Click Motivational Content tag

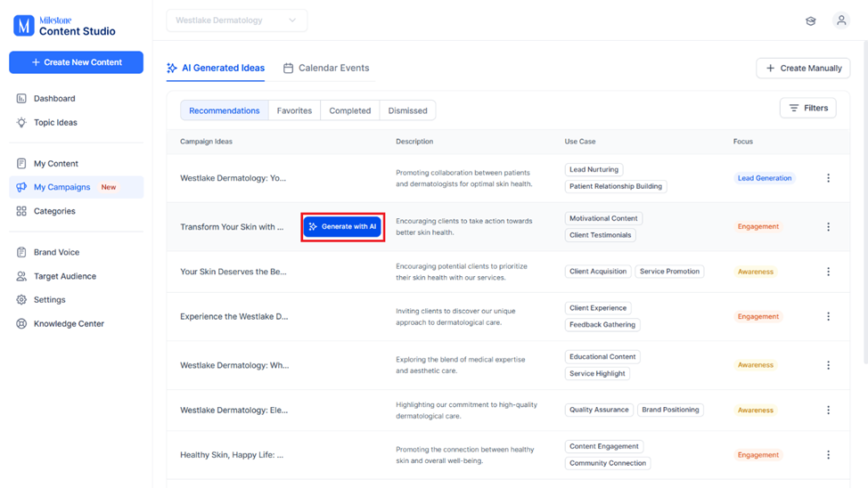click(603, 218)
